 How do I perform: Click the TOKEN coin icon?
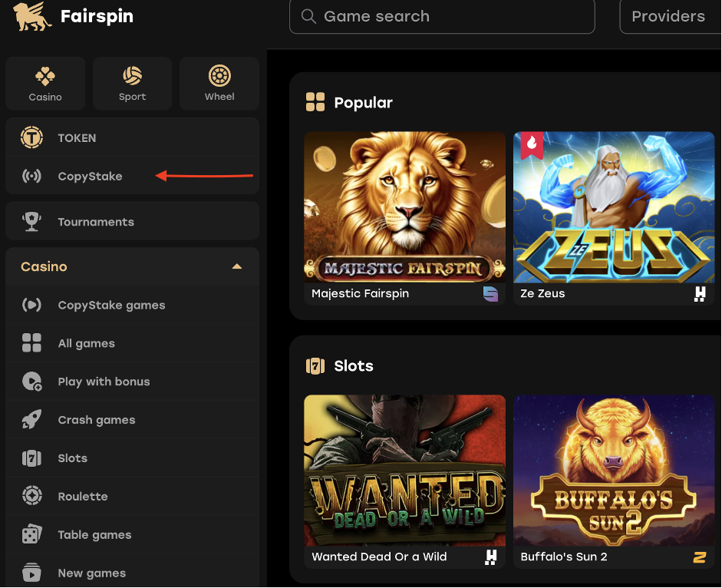31,138
